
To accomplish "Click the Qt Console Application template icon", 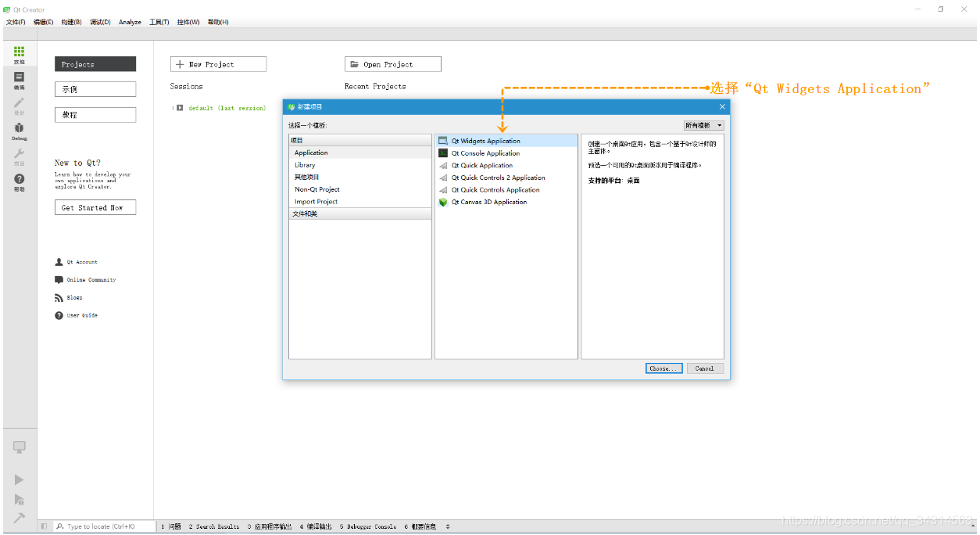I will 443,153.
